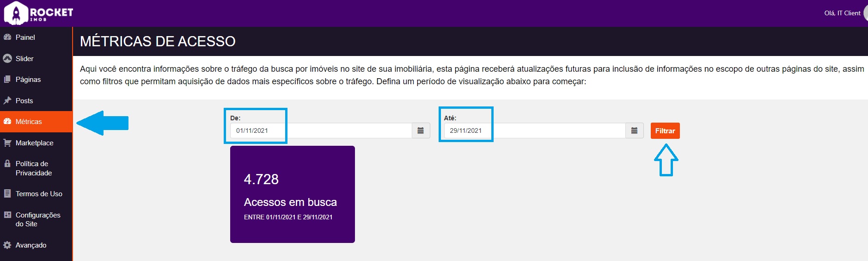Click the Métricas de Acesso page heading

(x=158, y=41)
